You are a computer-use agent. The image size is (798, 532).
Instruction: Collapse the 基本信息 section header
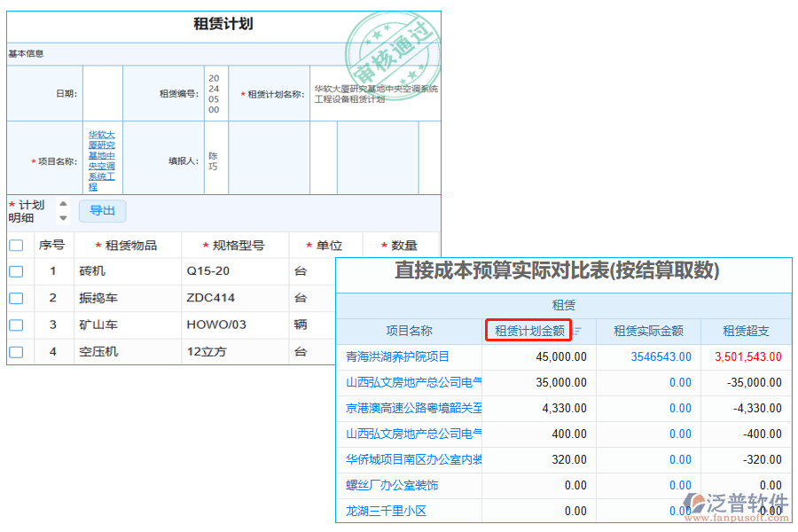coord(26,54)
